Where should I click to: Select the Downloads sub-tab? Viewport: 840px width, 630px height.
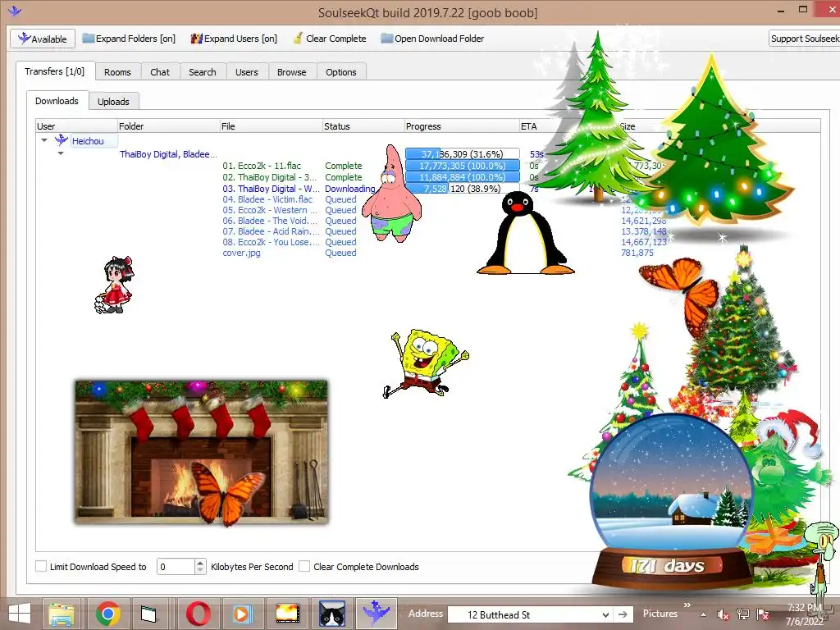click(57, 101)
